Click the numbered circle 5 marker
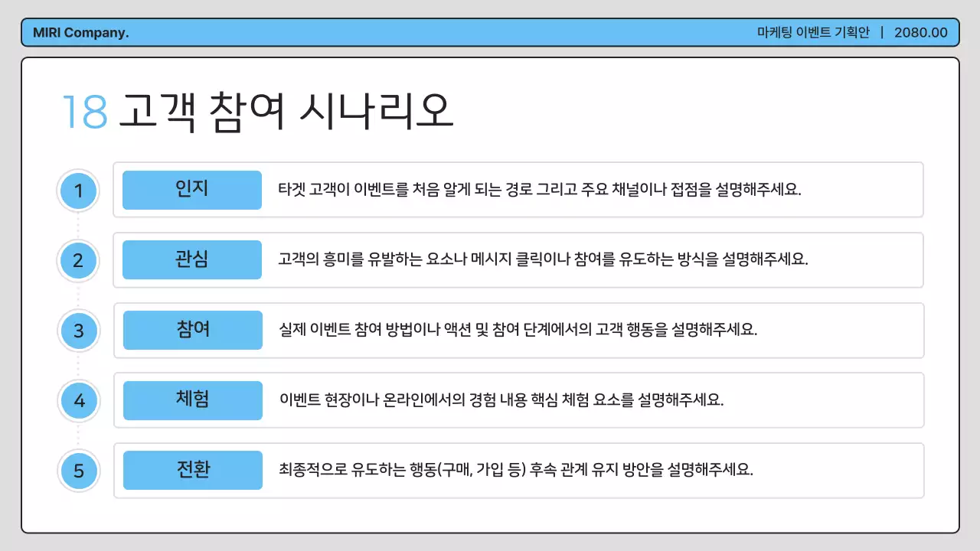980x551 pixels. [x=78, y=471]
